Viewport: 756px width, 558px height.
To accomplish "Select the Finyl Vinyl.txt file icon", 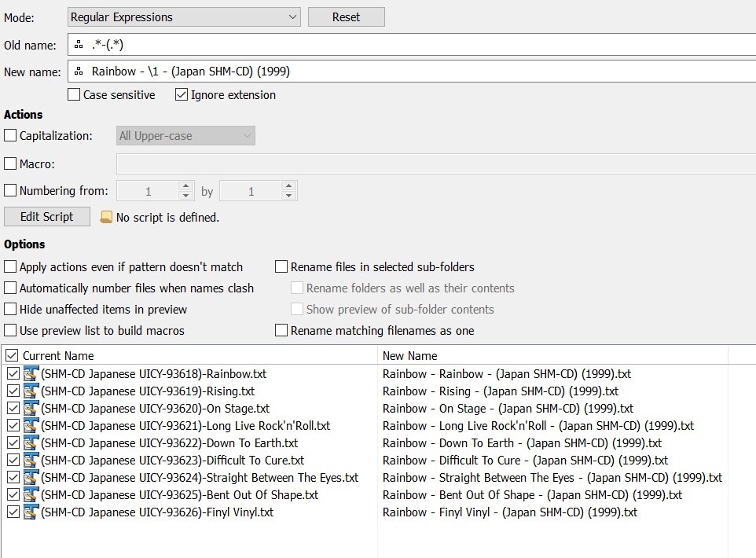I will (x=31, y=512).
